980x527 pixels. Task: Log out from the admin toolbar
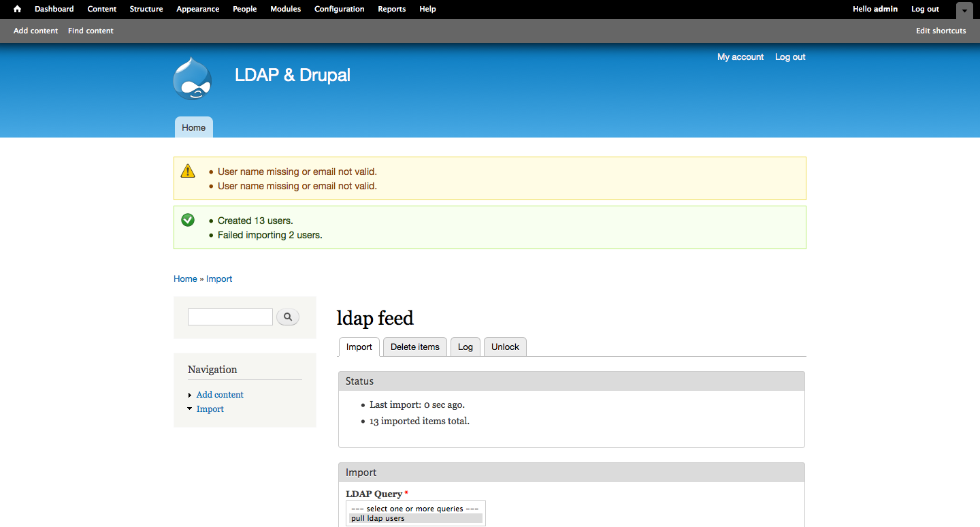[x=925, y=9]
